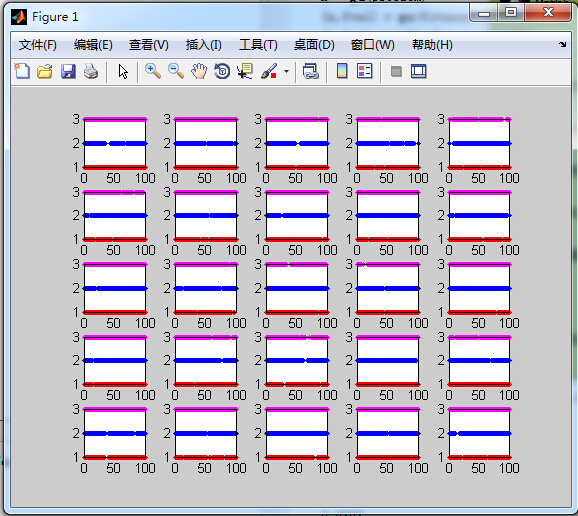This screenshot has width=578, height=516.
Task: Insert Colorbar using the toolbar icon
Action: pyautogui.click(x=342, y=71)
